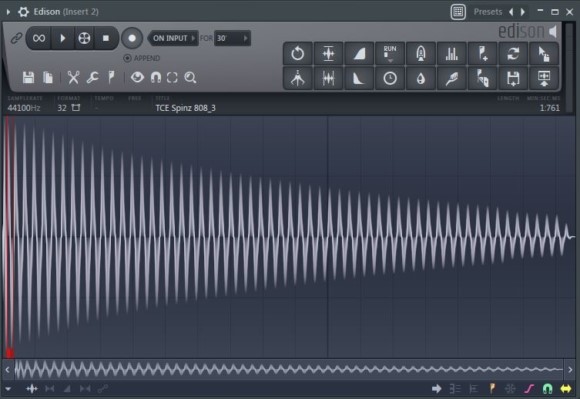580x399 pixels.
Task: Click the cursor-and-page drag button
Action: (x=544, y=54)
